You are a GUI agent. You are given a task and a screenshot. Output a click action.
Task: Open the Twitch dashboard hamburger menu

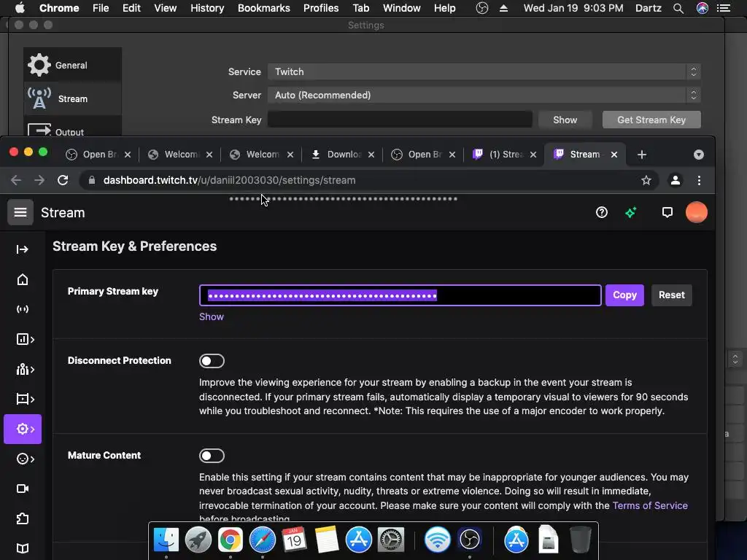click(20, 212)
